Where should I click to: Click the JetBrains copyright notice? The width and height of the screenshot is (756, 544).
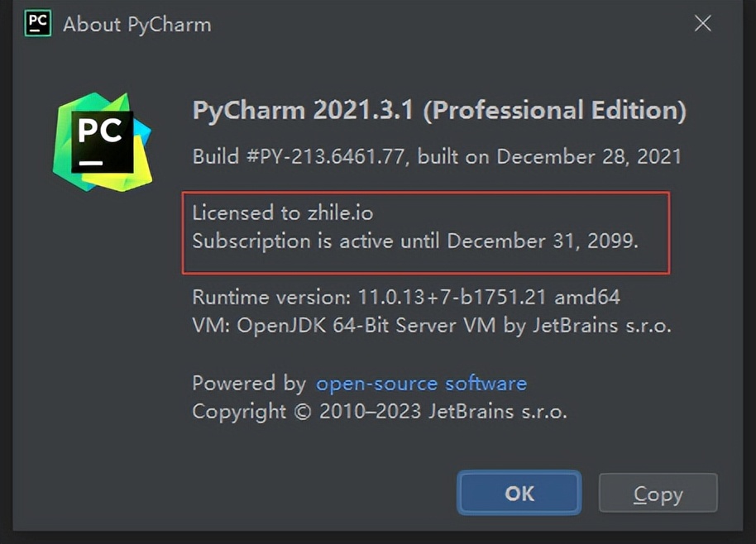pyautogui.click(x=380, y=412)
